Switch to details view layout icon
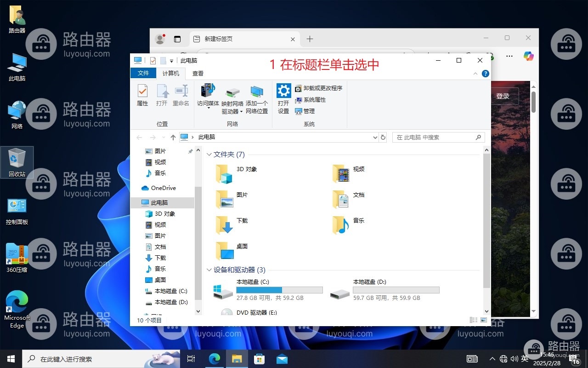The width and height of the screenshot is (588, 368). click(474, 320)
